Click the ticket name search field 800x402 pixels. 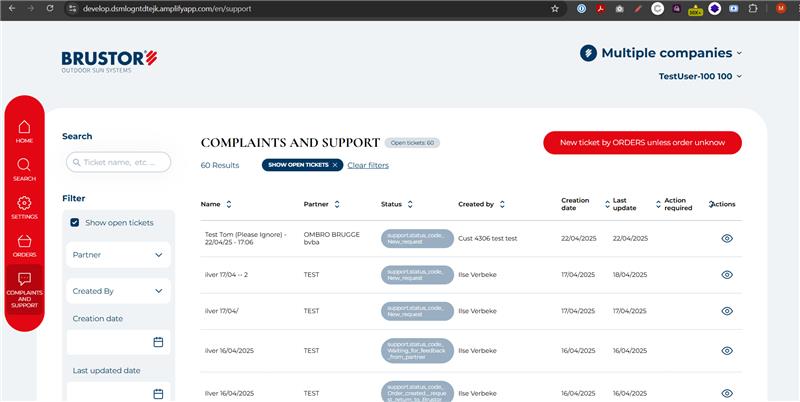point(118,162)
